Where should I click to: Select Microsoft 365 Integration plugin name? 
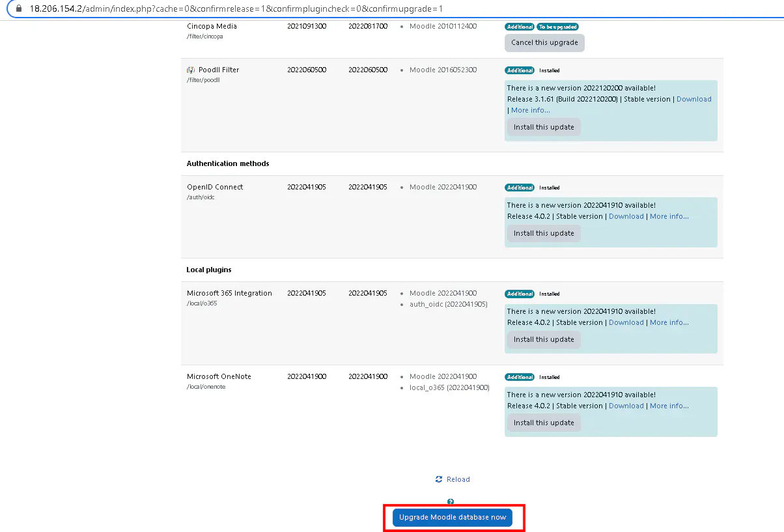click(229, 293)
